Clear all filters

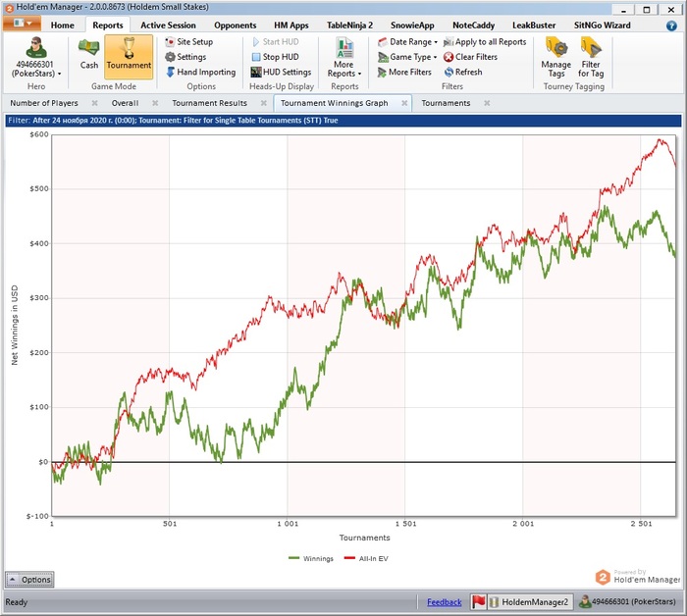pos(470,57)
